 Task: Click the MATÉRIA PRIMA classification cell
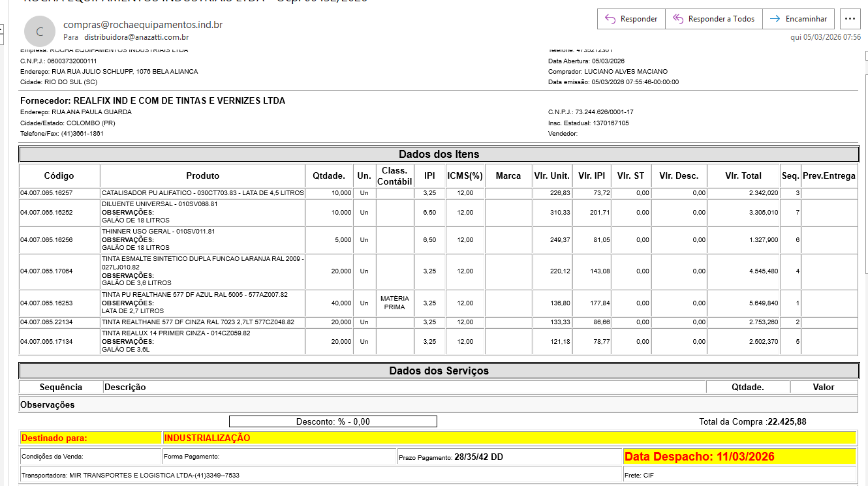tap(394, 303)
